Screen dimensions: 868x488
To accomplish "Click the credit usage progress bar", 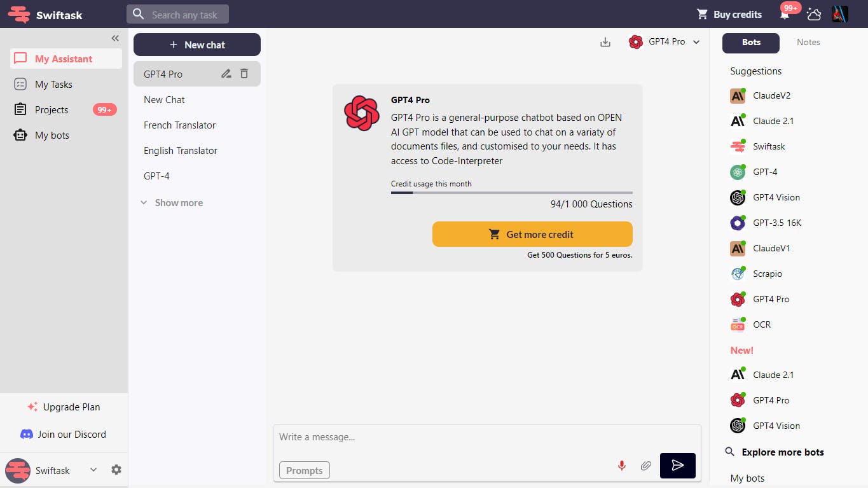I will click(x=511, y=192).
